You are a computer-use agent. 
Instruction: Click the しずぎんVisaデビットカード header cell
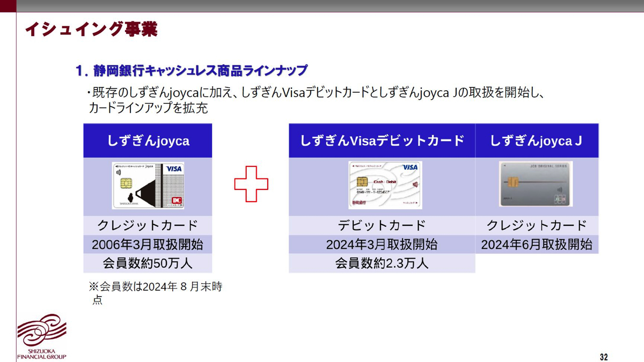pyautogui.click(x=382, y=141)
